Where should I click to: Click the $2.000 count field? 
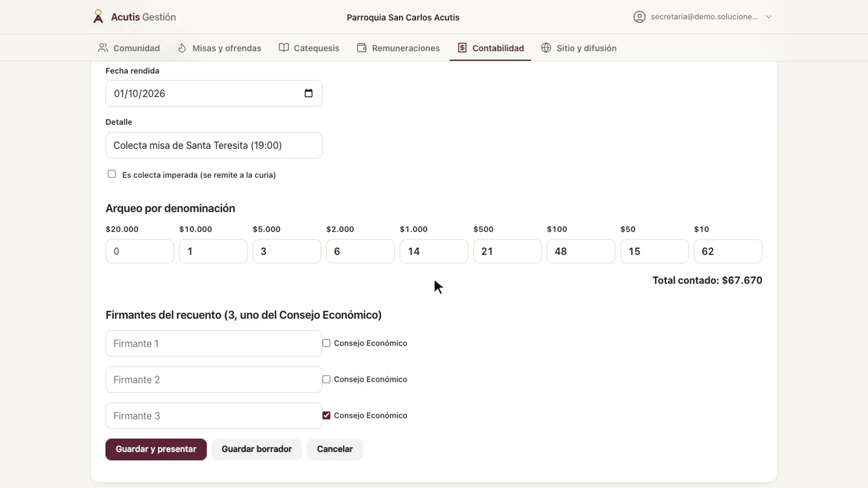pyautogui.click(x=360, y=251)
